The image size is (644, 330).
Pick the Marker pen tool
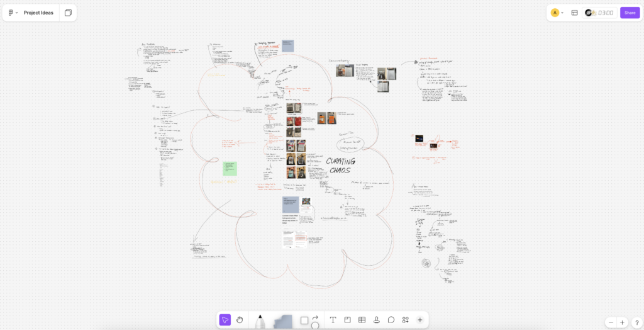(260, 321)
